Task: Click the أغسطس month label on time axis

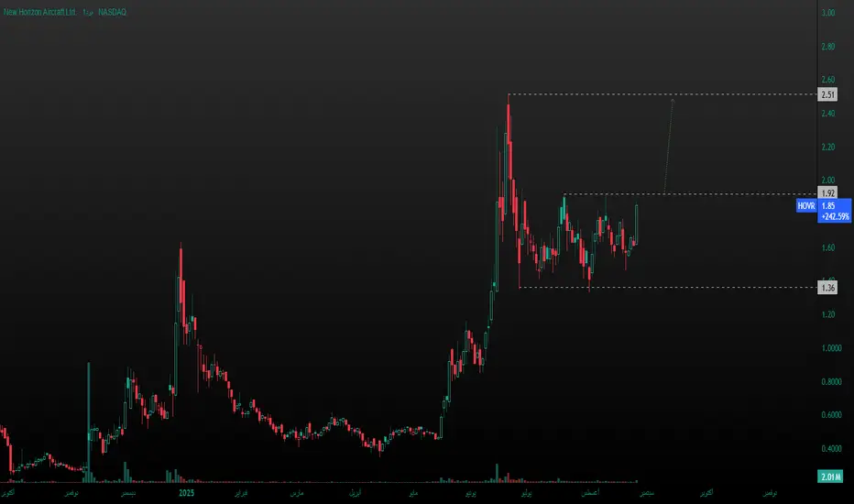Action: point(590,493)
